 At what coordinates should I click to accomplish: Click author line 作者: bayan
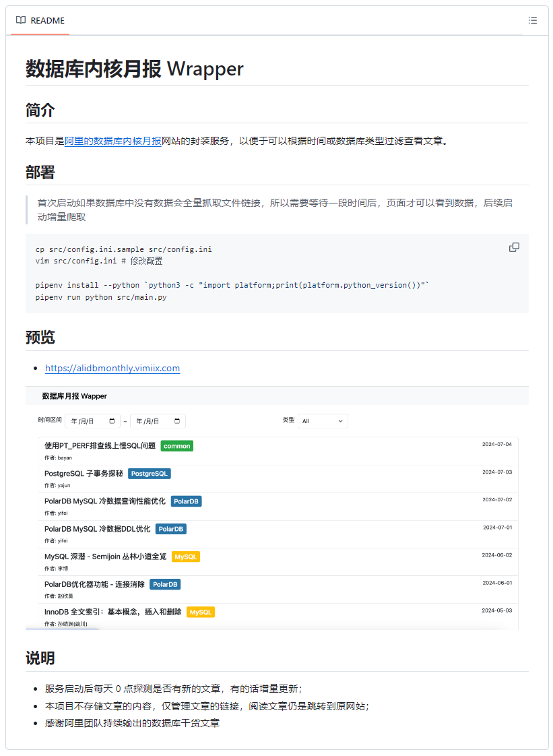click(x=59, y=458)
